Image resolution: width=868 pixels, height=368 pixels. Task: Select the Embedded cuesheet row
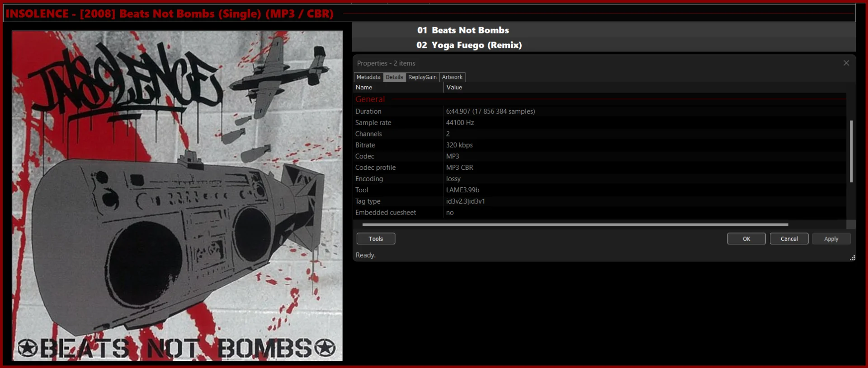coord(600,213)
